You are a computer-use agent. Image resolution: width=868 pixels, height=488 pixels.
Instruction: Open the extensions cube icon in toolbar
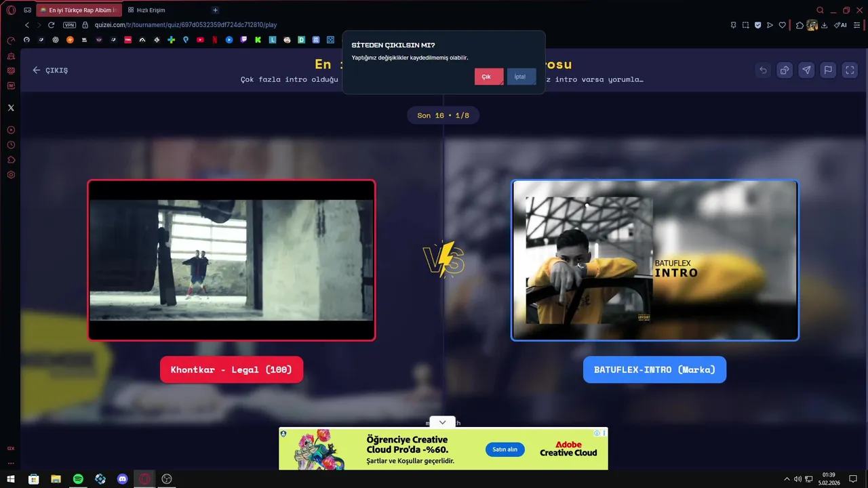800,25
